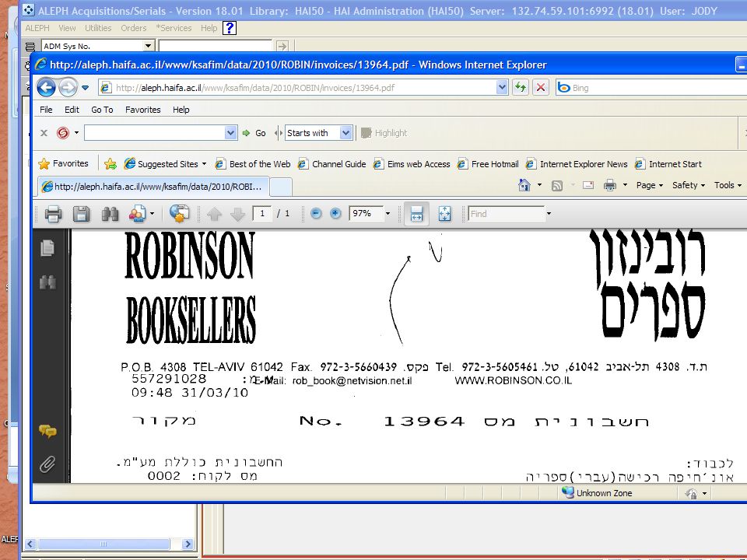Screen dimensions: 747x560
Task: Open the Starts with dropdown
Action: coord(345,133)
